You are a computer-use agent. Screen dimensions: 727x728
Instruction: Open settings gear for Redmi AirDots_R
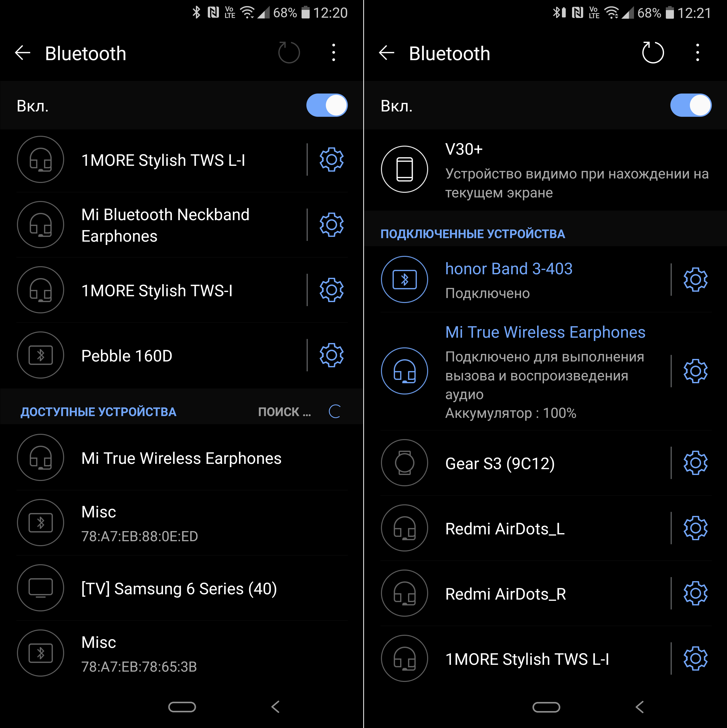coord(695,593)
